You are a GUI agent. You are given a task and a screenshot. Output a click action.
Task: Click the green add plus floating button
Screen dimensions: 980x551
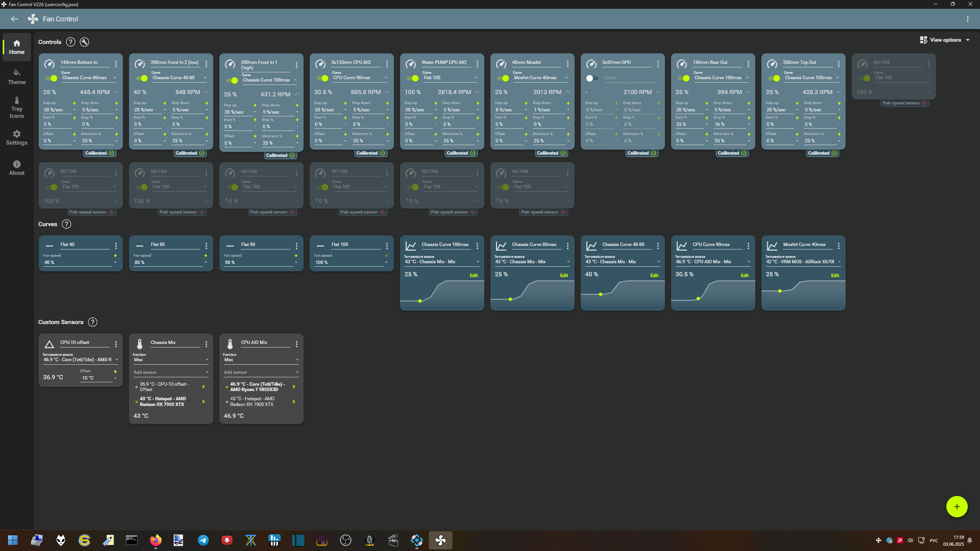(956, 507)
